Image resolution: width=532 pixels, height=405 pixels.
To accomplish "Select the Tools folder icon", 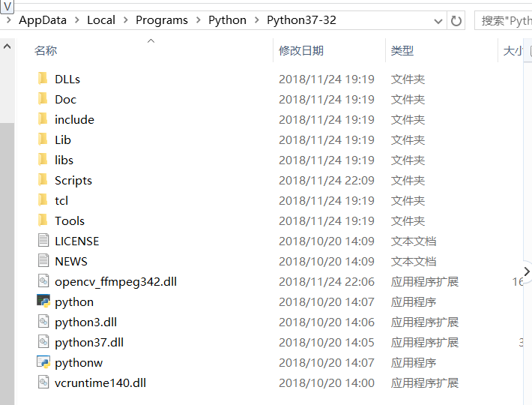I will pyautogui.click(x=43, y=220).
